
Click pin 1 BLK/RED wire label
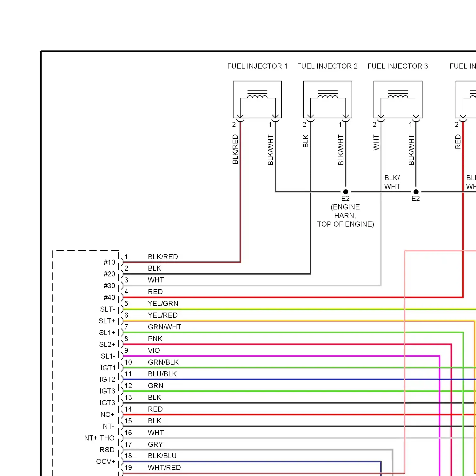coord(163,257)
